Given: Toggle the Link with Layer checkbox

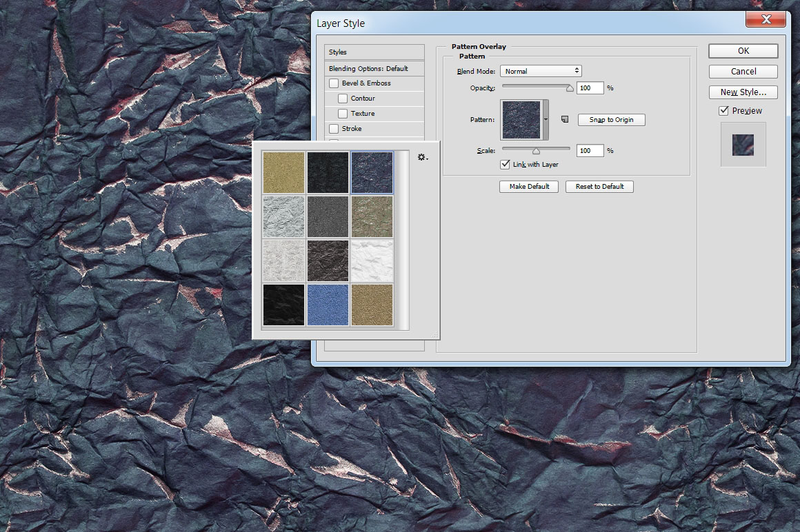Looking at the screenshot, I should 506,165.
